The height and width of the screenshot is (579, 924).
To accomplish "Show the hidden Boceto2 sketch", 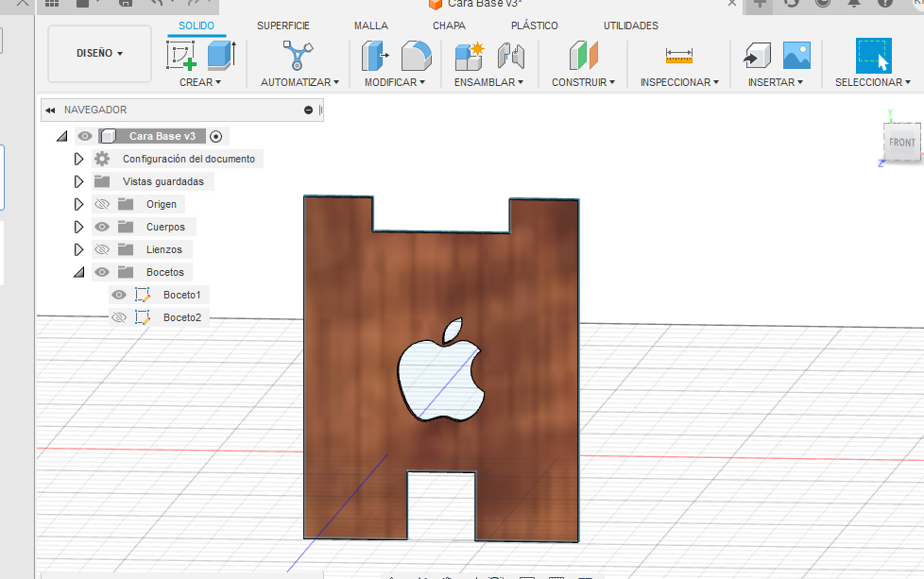I will (119, 317).
